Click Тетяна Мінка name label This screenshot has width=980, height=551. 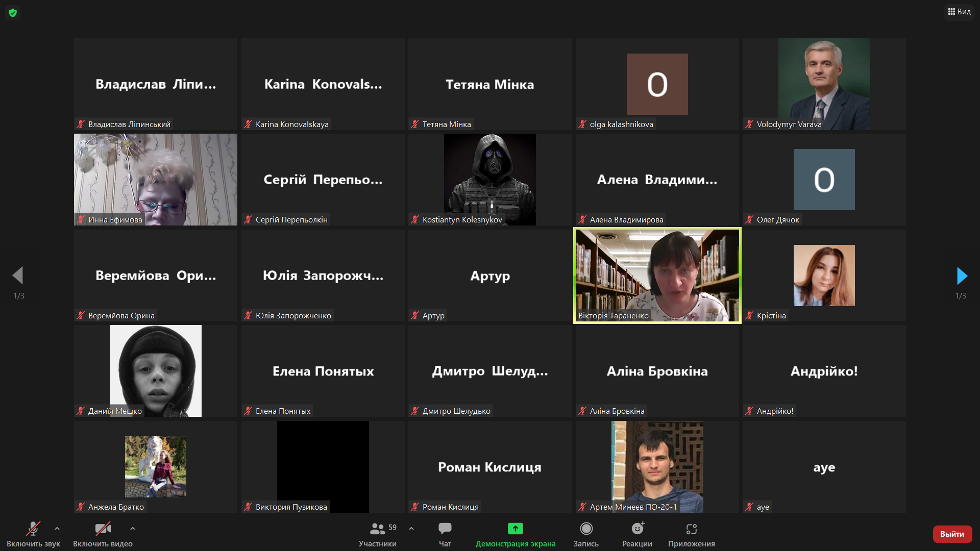point(447,124)
